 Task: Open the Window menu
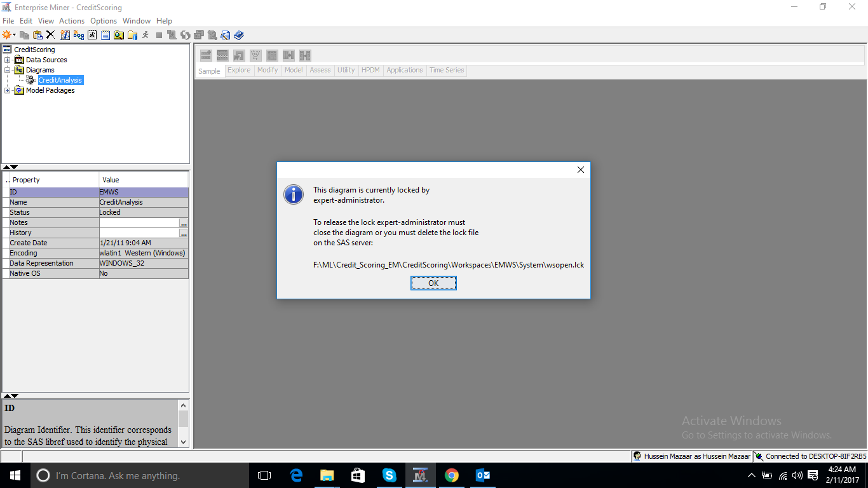[x=137, y=21]
